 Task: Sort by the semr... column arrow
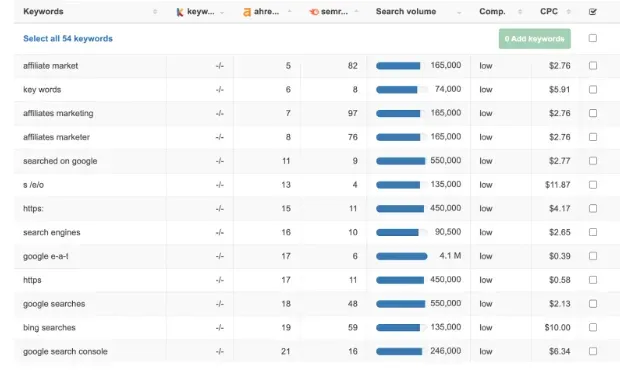coord(356,11)
